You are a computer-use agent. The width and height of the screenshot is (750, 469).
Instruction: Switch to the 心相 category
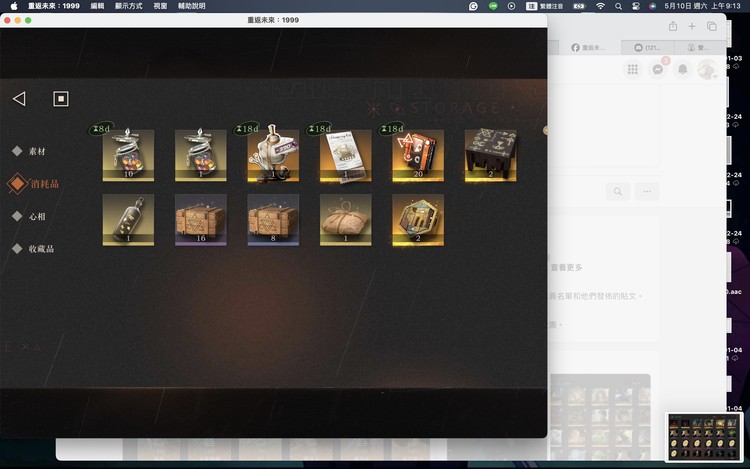point(30,217)
